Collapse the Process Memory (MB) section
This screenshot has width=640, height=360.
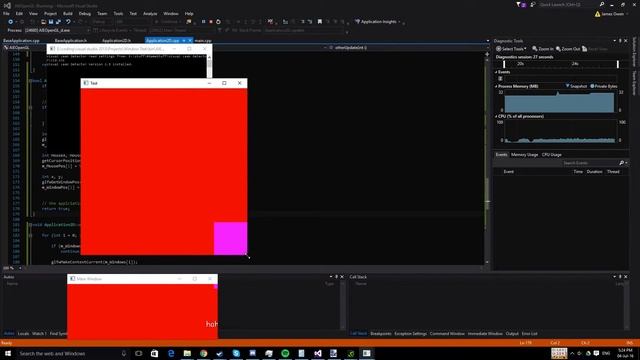pyautogui.click(x=496, y=86)
